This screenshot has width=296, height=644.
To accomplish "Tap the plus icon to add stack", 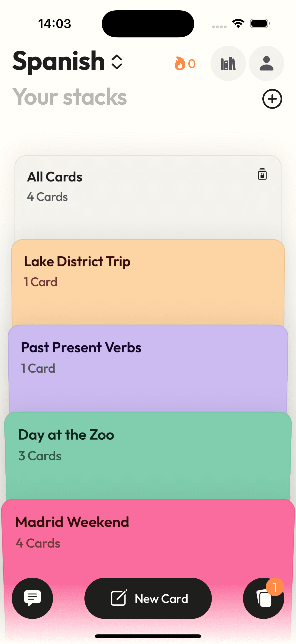I will tap(272, 99).
